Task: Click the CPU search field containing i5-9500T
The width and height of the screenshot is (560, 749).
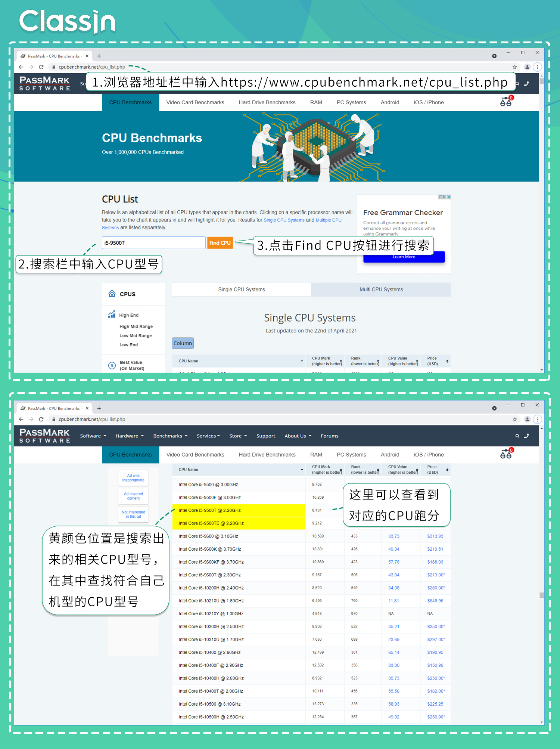Action: tap(153, 243)
